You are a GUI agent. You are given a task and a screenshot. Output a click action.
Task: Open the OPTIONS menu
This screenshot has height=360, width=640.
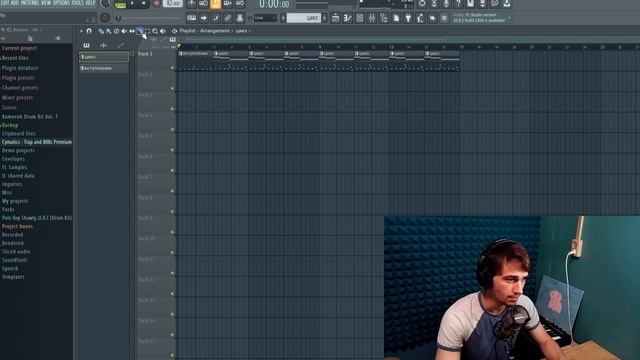62,3
